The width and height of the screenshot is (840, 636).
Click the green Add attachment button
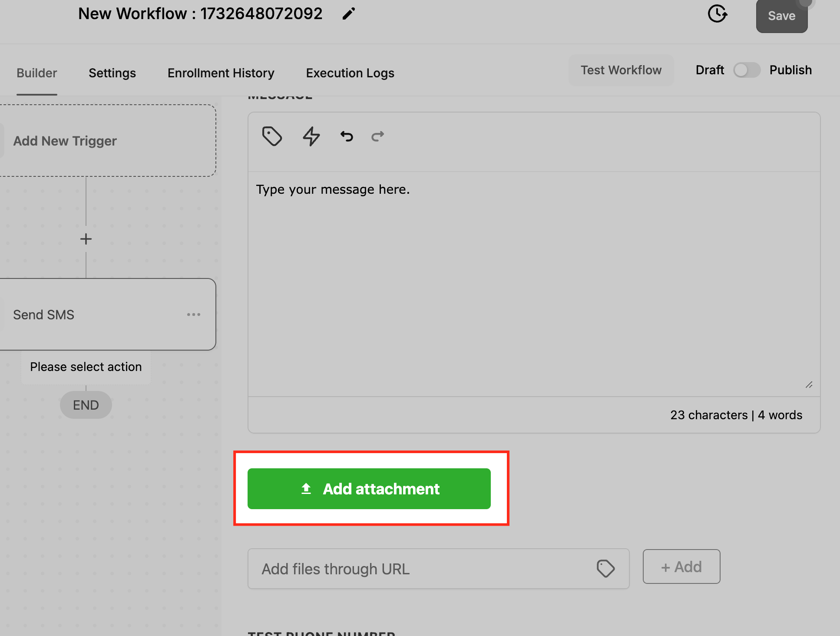click(x=369, y=489)
